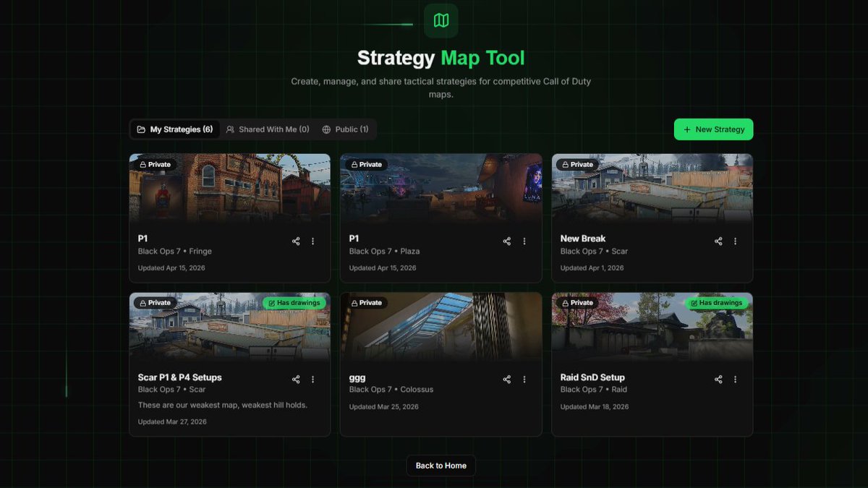The height and width of the screenshot is (488, 868).
Task: Click the green map icon above the title
Action: tap(441, 20)
